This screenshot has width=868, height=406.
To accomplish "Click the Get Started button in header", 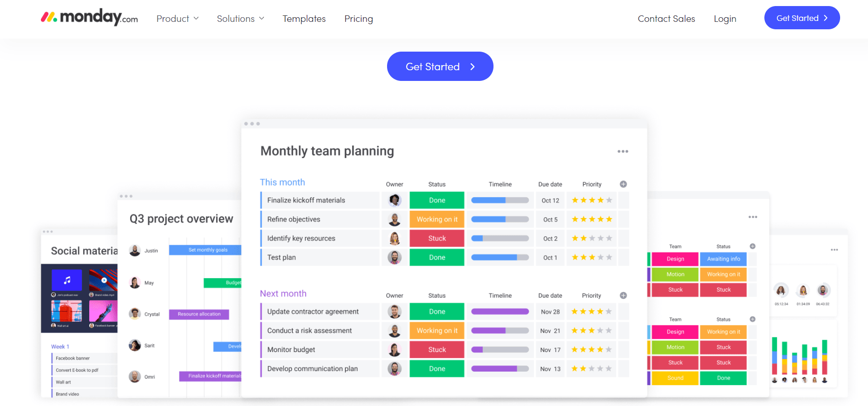I will pos(802,18).
